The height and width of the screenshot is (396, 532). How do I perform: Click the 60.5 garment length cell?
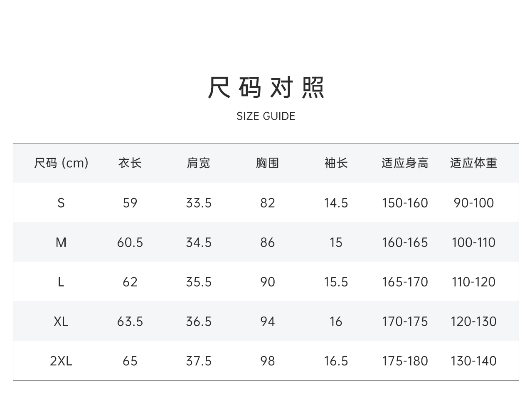click(x=130, y=243)
